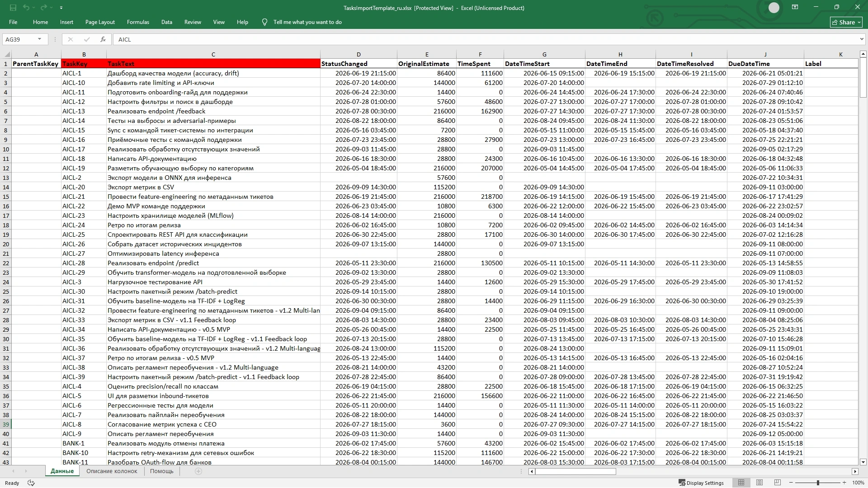The height and width of the screenshot is (488, 868).
Task: Click the zoom slider handle
Action: [x=817, y=483]
